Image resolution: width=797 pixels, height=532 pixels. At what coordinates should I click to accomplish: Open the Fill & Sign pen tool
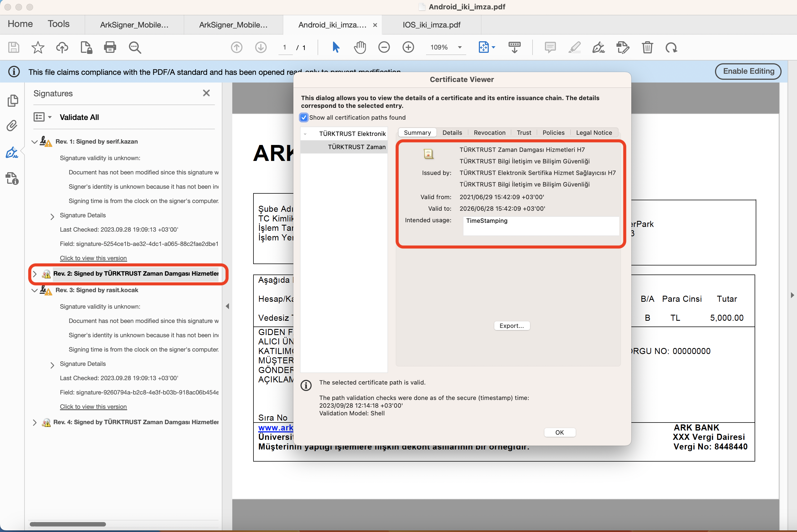(x=598, y=47)
